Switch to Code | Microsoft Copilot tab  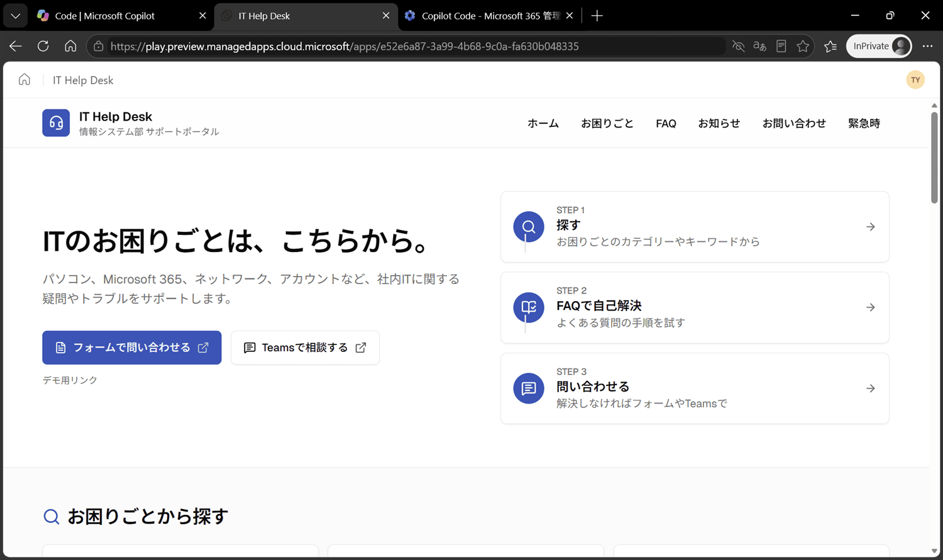[122, 16]
